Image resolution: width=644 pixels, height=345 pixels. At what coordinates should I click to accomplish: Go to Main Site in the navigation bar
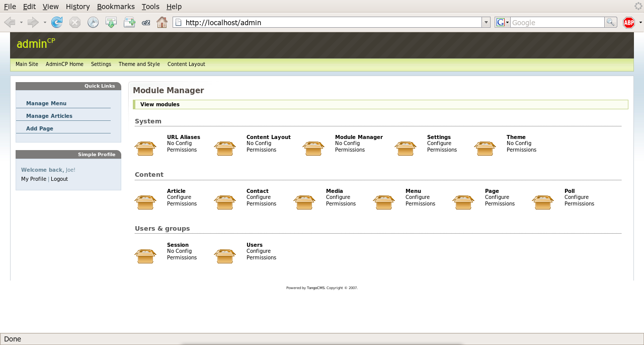[x=27, y=64]
